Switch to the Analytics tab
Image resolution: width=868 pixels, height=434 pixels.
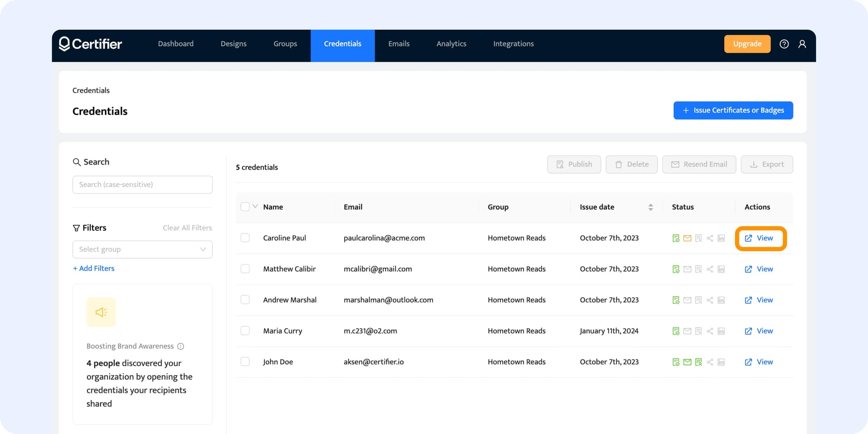tap(451, 44)
